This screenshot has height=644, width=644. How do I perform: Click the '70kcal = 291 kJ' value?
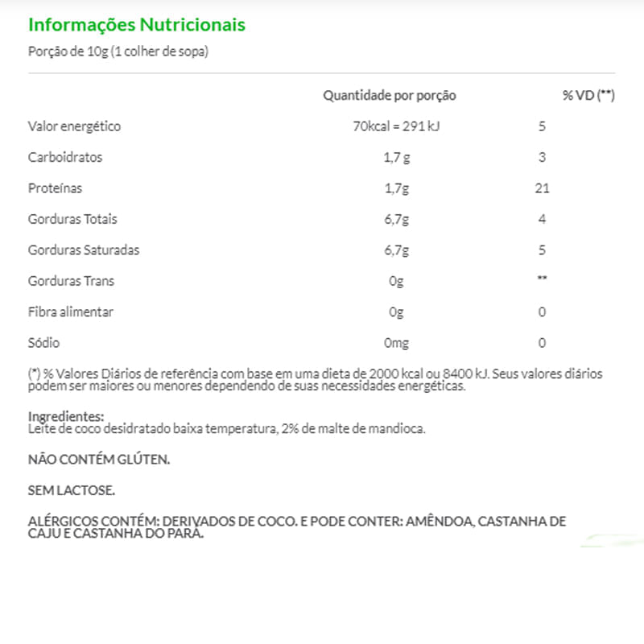pyautogui.click(x=390, y=126)
